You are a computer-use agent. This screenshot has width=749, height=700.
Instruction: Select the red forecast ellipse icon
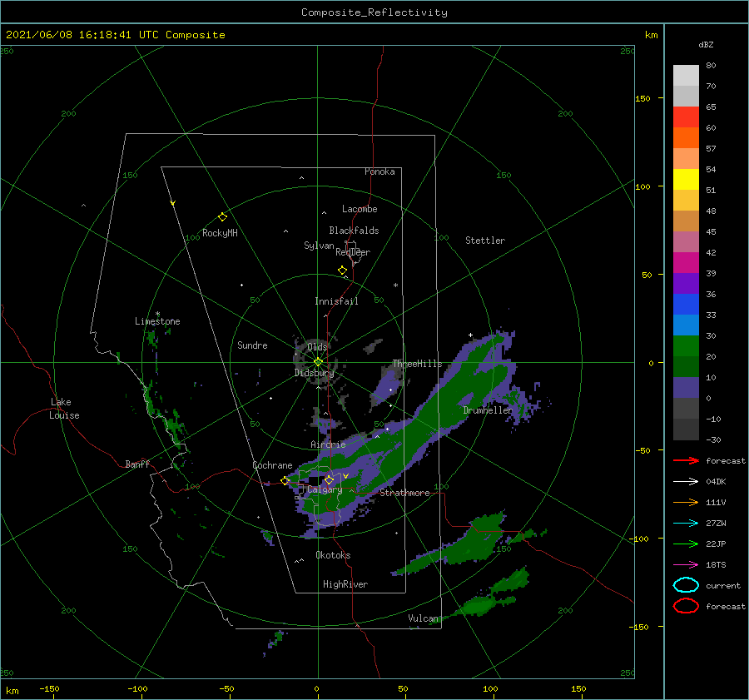(x=686, y=606)
